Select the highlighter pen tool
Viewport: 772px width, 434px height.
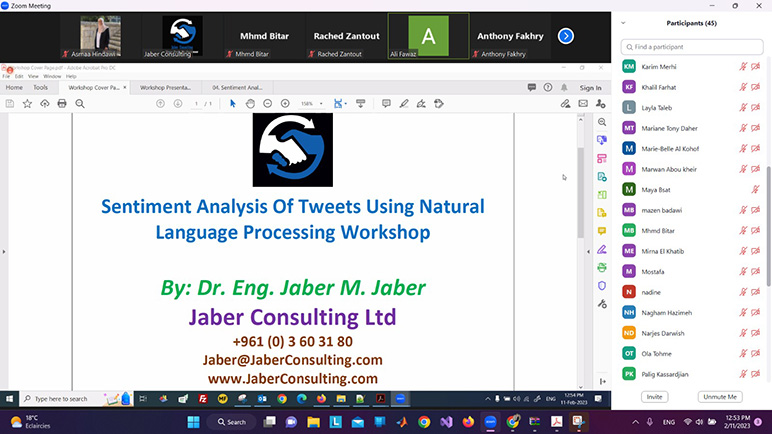404,103
